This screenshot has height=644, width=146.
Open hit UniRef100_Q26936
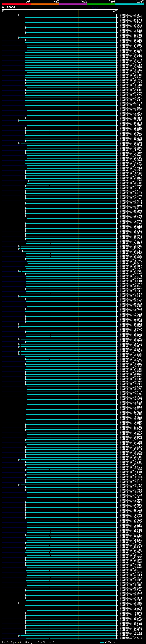(x=131, y=50)
